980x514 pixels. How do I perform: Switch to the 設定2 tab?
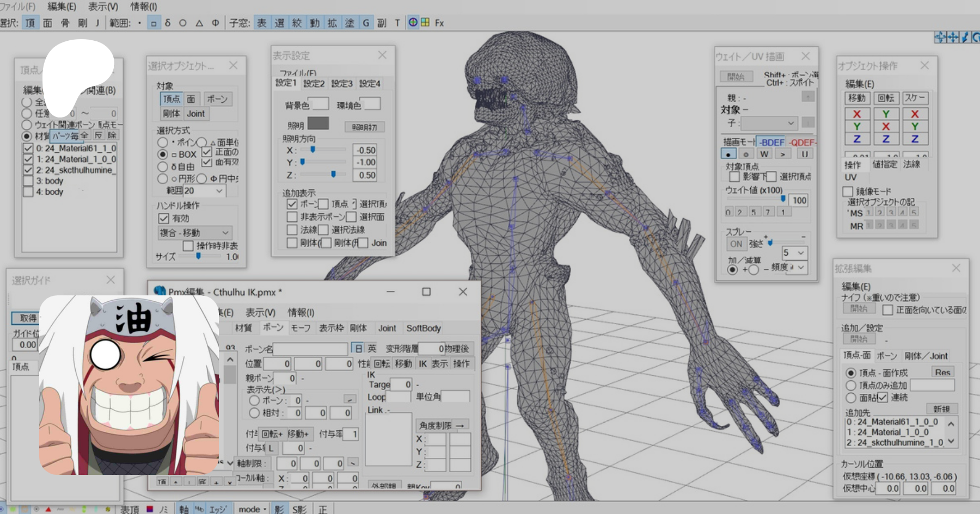pos(314,83)
